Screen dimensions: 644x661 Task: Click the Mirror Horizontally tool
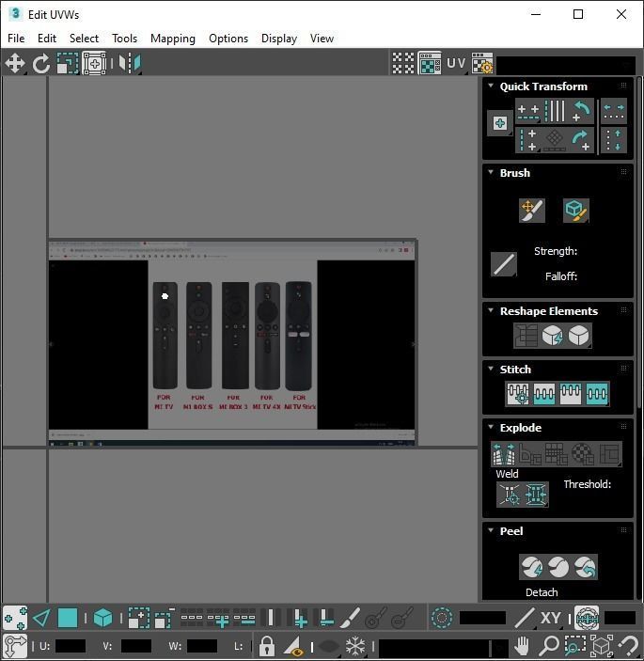pyautogui.click(x=130, y=64)
